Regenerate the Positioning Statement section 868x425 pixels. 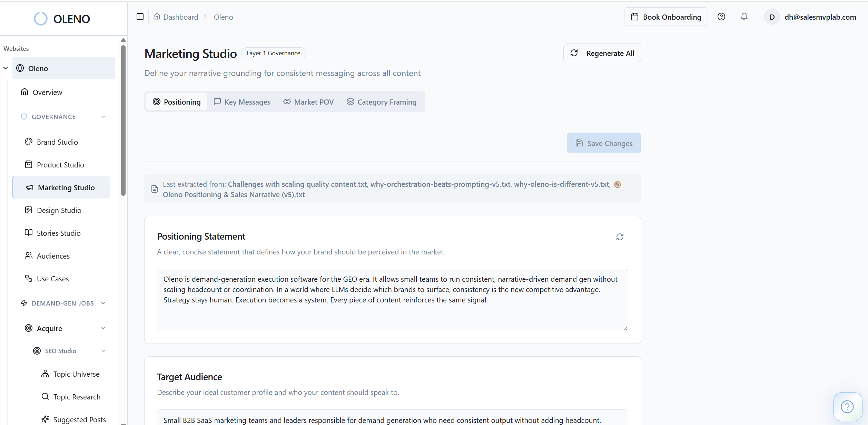620,237
